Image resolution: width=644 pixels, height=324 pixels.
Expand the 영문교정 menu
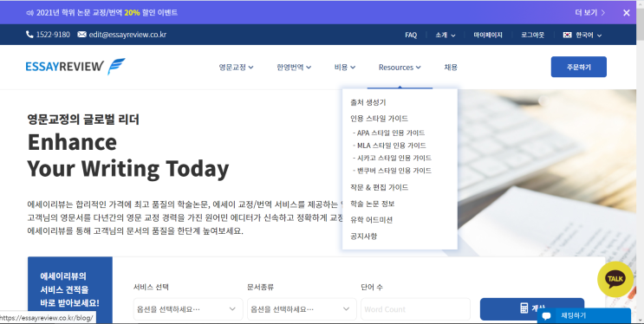[x=236, y=67]
